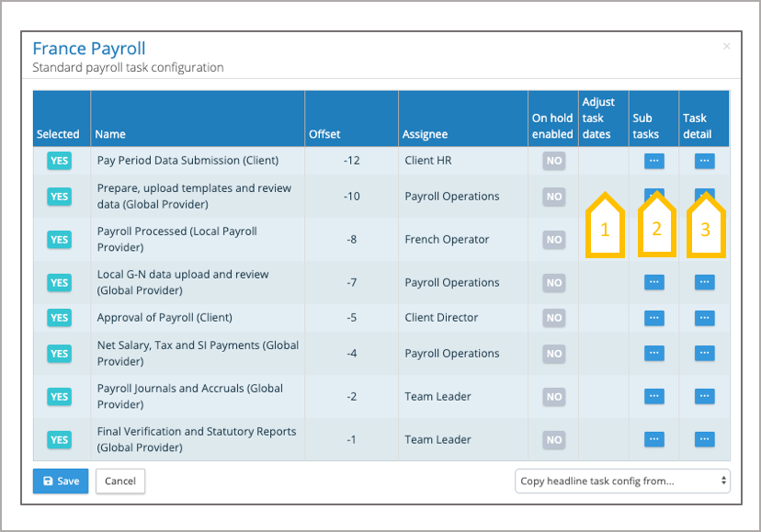The image size is (761, 532).
Task: Open sub tasks for Local G-N data upload
Action: [653, 283]
